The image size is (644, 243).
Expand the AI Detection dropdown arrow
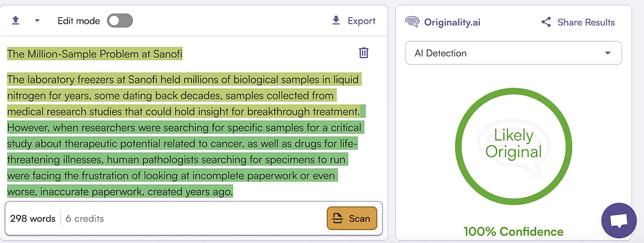click(608, 53)
